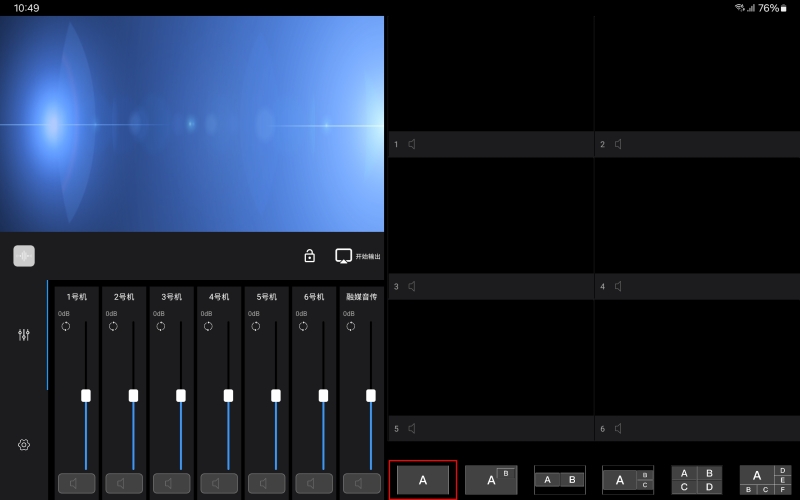Select the single A layout
Viewport: 800px width, 500px height.
point(423,480)
